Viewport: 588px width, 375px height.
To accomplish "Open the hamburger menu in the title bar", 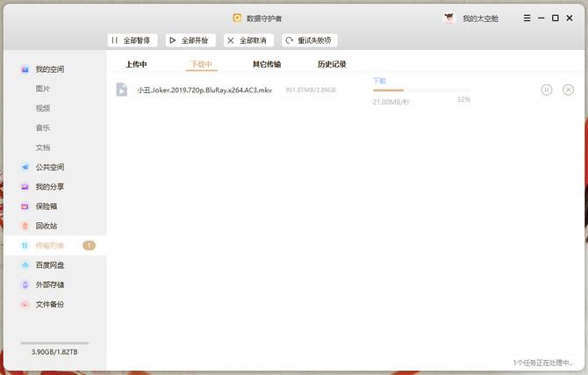I will 527,18.
